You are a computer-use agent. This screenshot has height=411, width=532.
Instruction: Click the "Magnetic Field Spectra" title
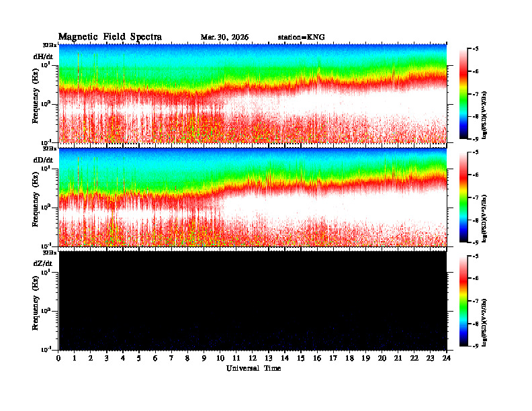click(x=110, y=37)
